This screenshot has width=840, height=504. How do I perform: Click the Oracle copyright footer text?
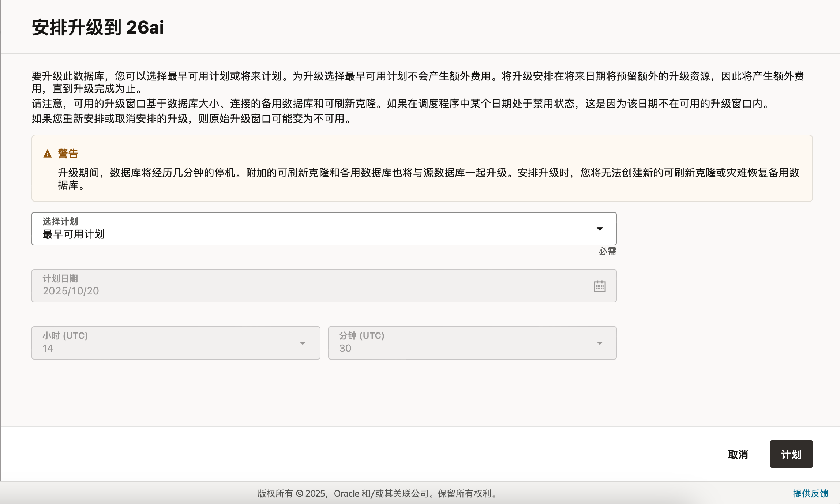(x=378, y=493)
